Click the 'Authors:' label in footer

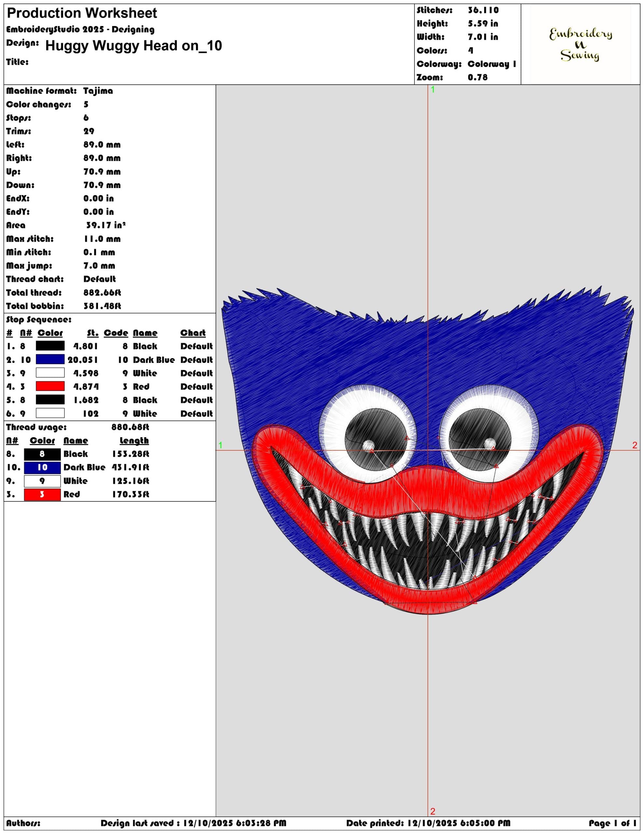[x=23, y=823]
